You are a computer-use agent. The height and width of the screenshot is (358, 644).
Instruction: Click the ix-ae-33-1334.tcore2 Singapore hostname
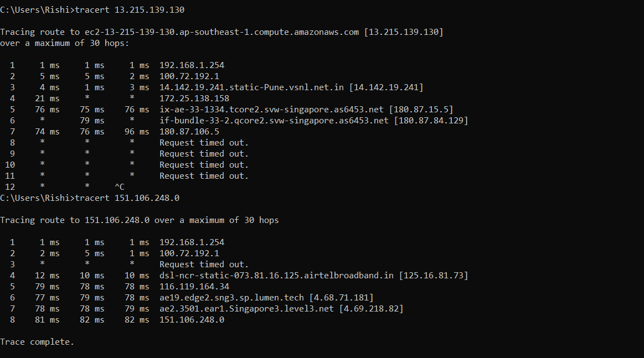click(x=274, y=110)
